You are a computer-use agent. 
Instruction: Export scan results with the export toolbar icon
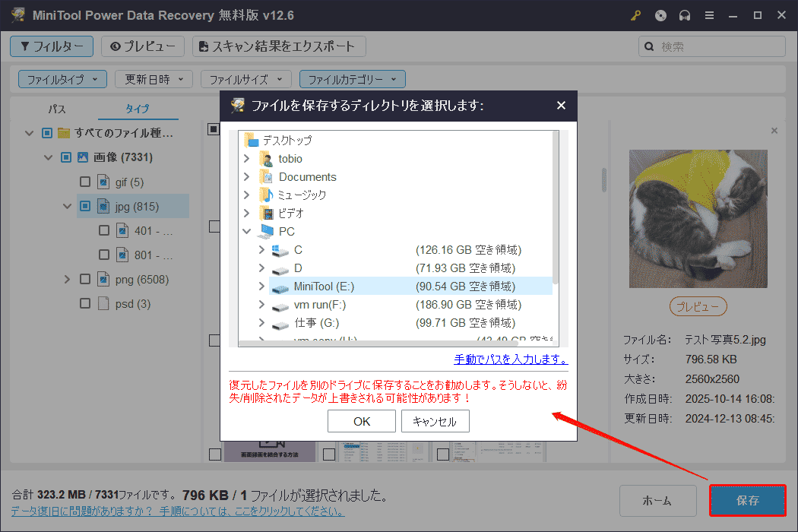click(x=278, y=46)
